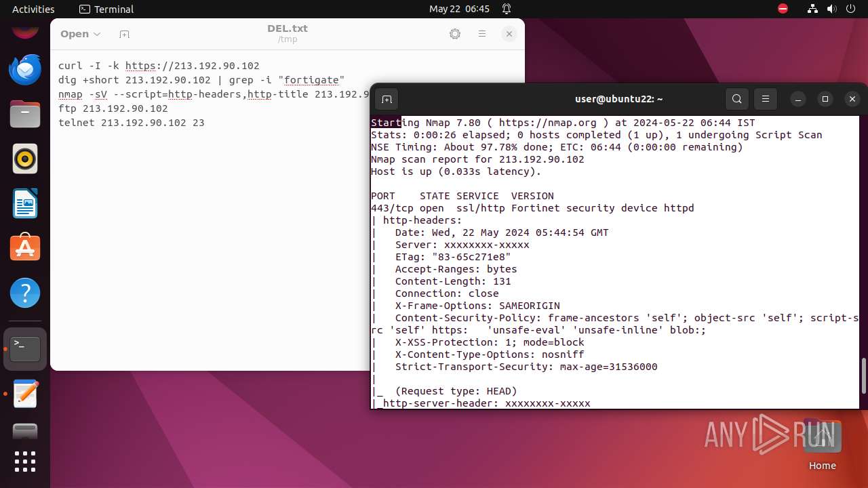This screenshot has height=488, width=868.
Task: Click the 'Host is up (0.033s latency)' line
Action: pos(456,171)
